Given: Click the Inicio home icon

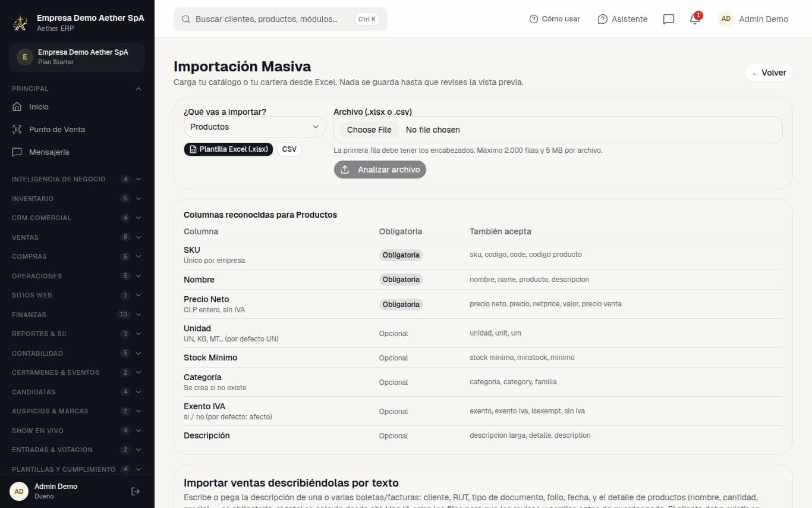Looking at the screenshot, I should point(17,107).
